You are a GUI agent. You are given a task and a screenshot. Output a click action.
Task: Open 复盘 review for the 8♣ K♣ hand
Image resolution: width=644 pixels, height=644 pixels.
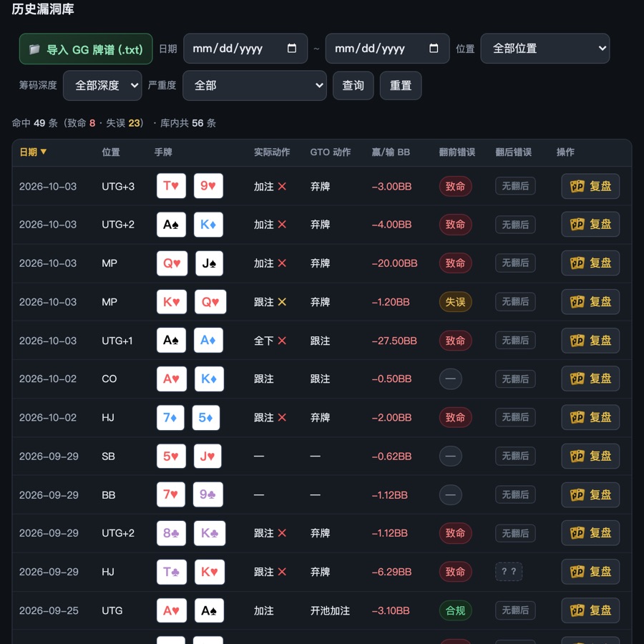(x=590, y=533)
